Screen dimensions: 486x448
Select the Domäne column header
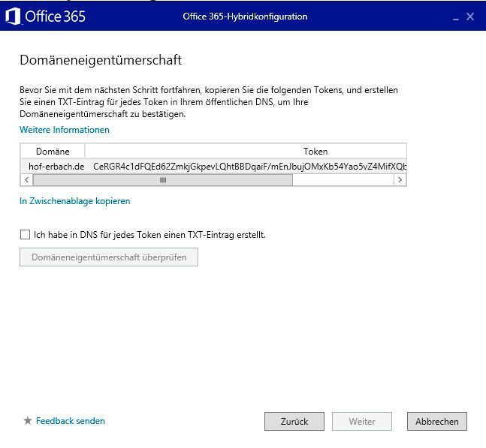point(53,152)
